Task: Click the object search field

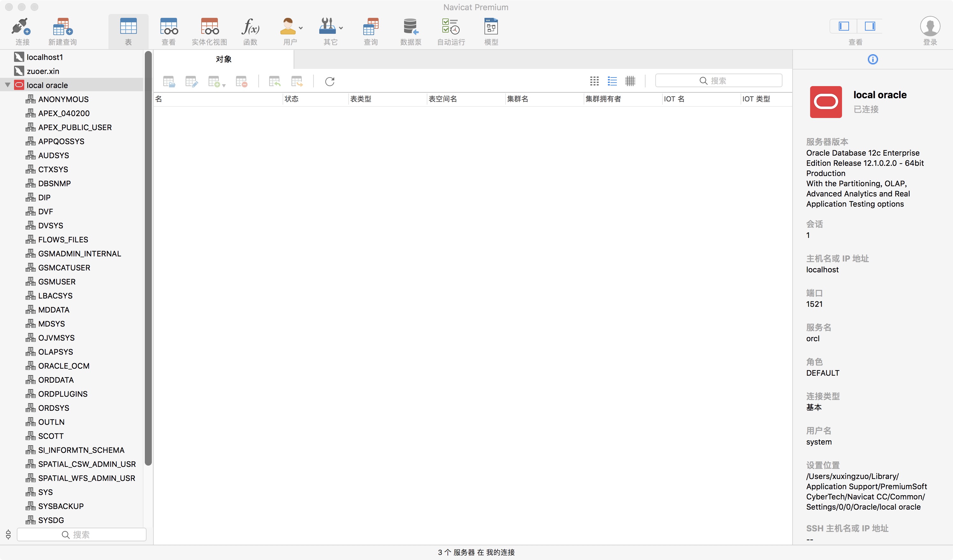Action: (x=719, y=81)
